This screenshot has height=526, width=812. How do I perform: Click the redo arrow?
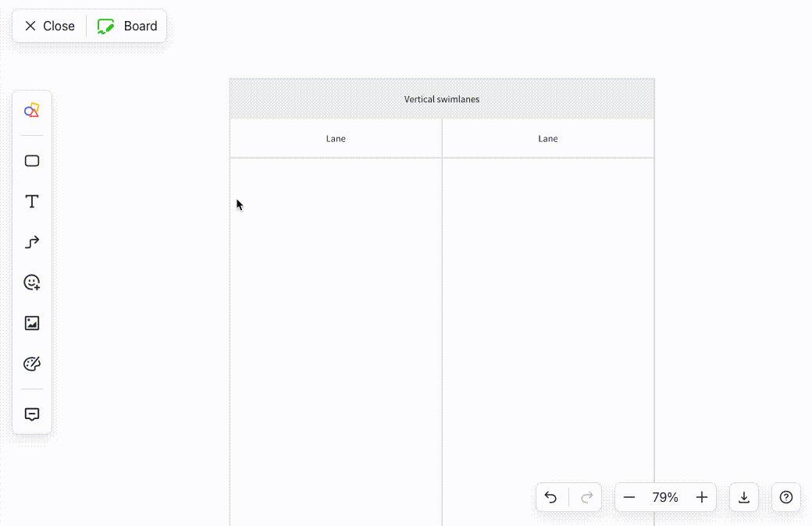586,497
